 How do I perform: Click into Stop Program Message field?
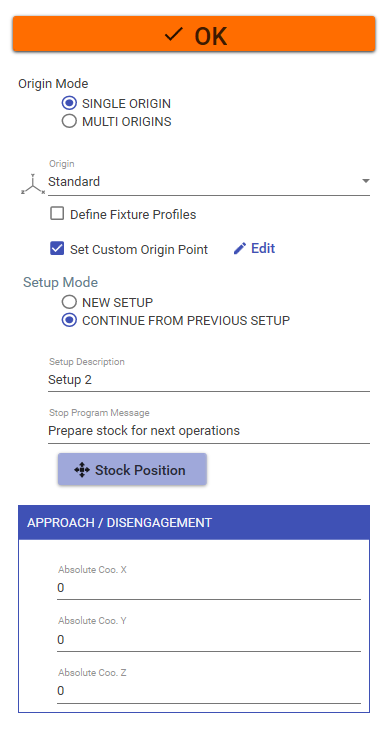pyautogui.click(x=209, y=431)
